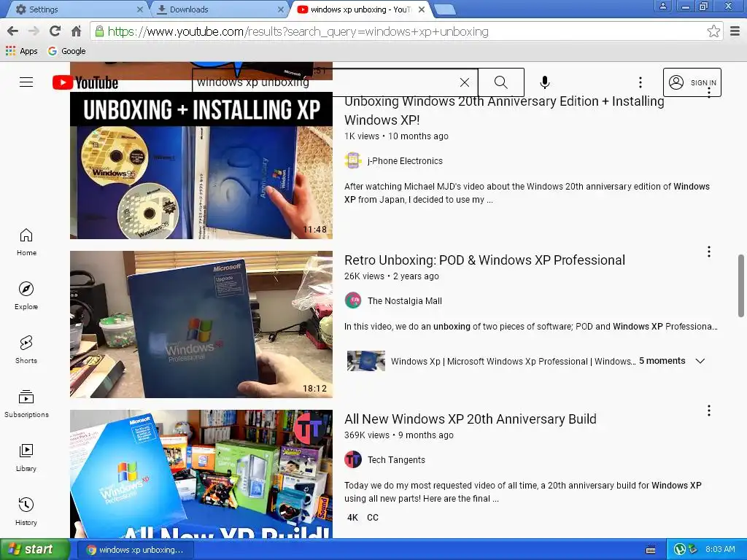Open the Retro Unboxing video thumbnail
The image size is (747, 560).
point(201,324)
